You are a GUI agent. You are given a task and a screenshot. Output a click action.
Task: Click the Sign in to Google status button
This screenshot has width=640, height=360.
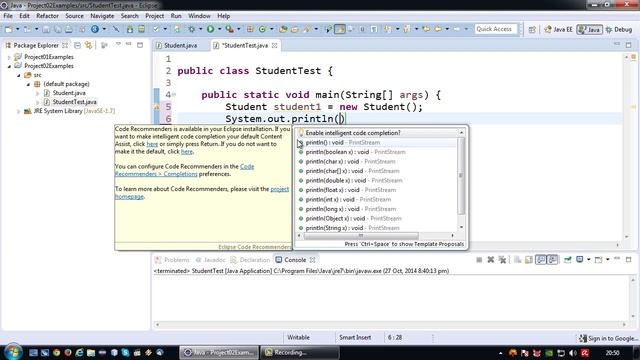608,338
